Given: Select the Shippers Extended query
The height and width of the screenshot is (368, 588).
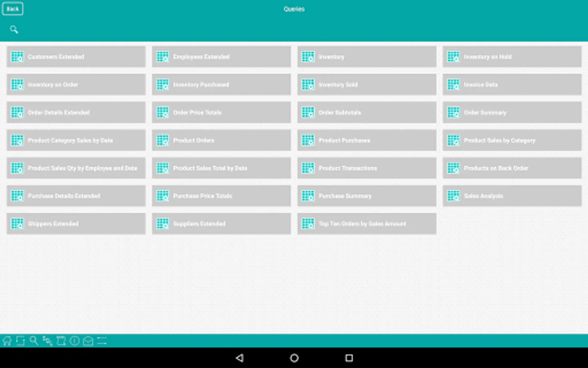Looking at the screenshot, I should click(x=76, y=224).
